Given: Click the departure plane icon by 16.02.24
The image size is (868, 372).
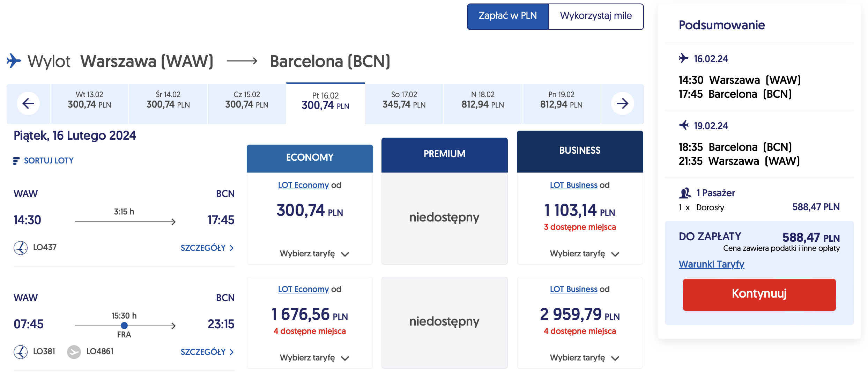Looking at the screenshot, I should tap(683, 58).
